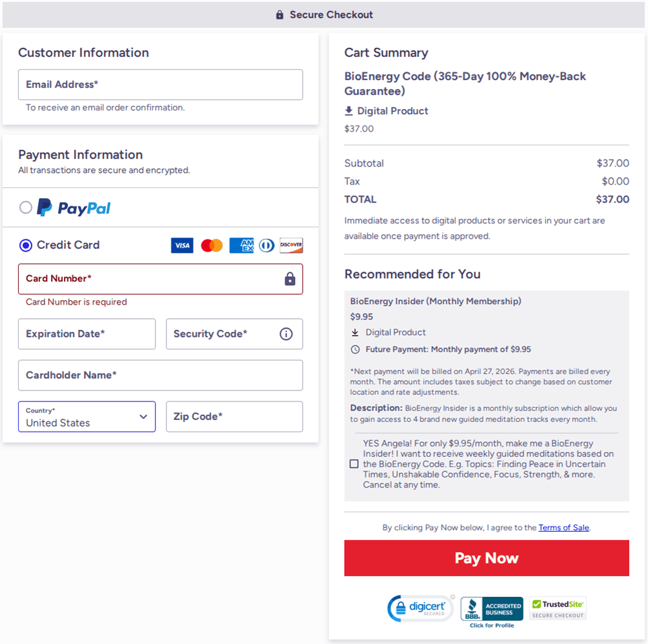Click the TrustedSite Secure Checkout badge
Image resolution: width=648 pixels, height=644 pixels.
[x=557, y=607]
